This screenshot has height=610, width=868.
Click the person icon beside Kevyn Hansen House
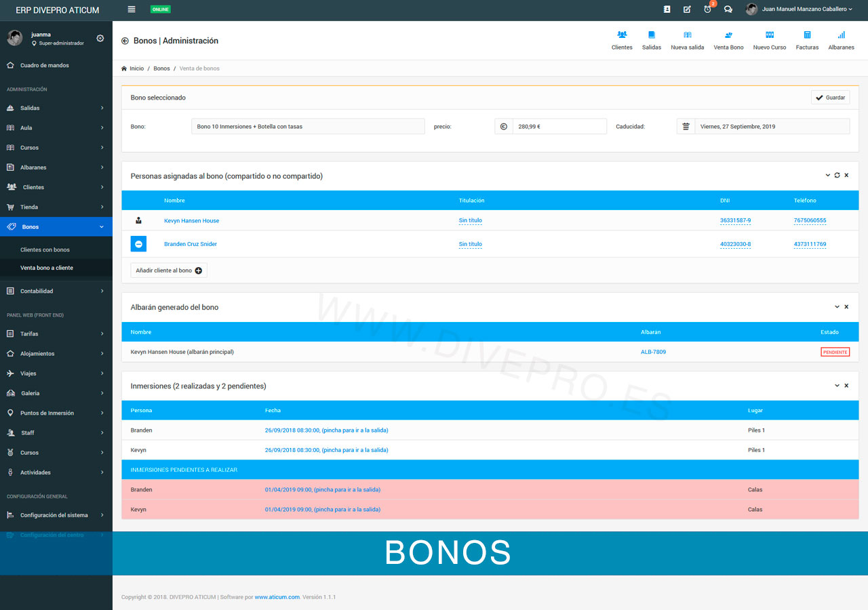[x=138, y=220]
